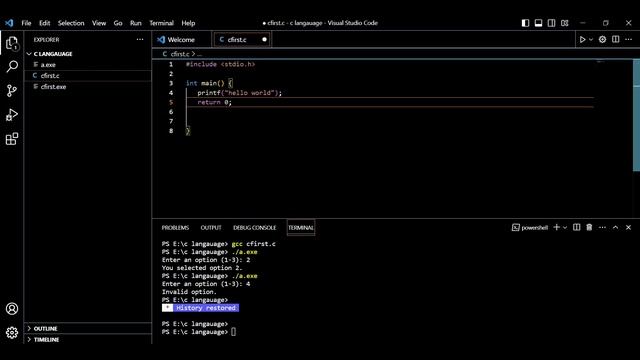Close the terminal panel

coord(629,227)
